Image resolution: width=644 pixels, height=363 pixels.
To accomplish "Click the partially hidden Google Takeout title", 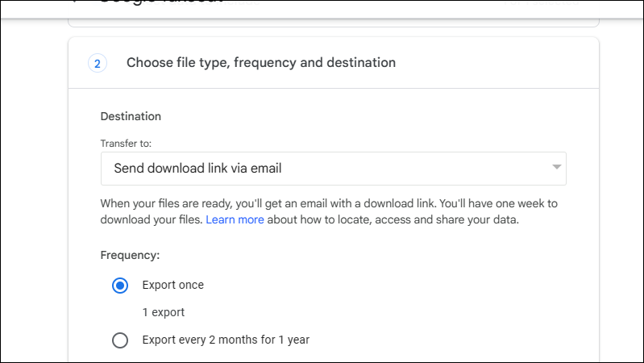I will tap(161, 4).
